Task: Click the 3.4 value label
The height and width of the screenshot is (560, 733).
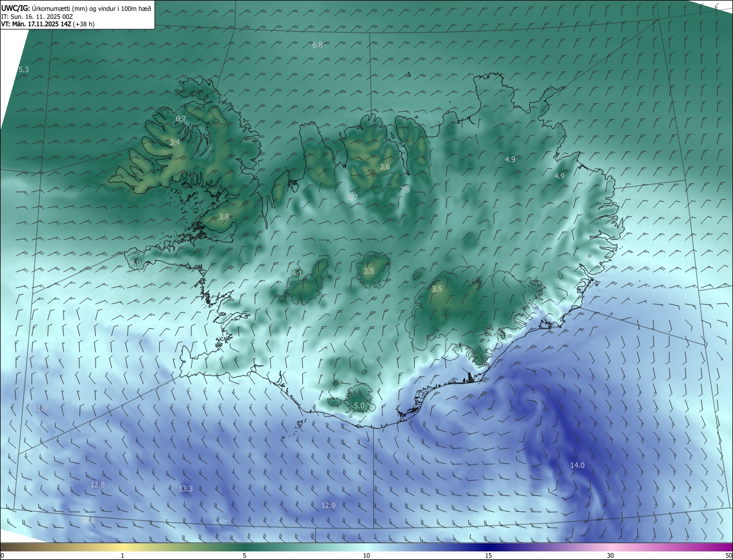Action: click(175, 142)
